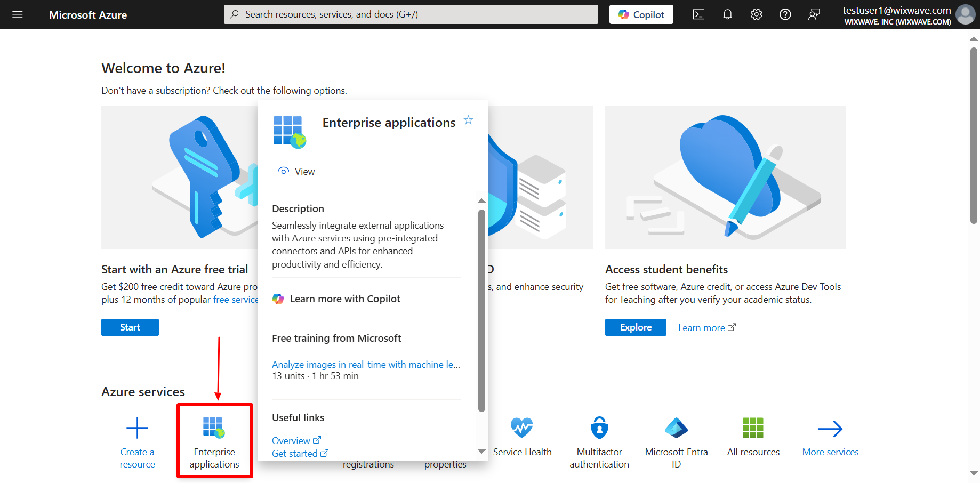
Task: Click the Explore student benefits button
Action: 636,327
